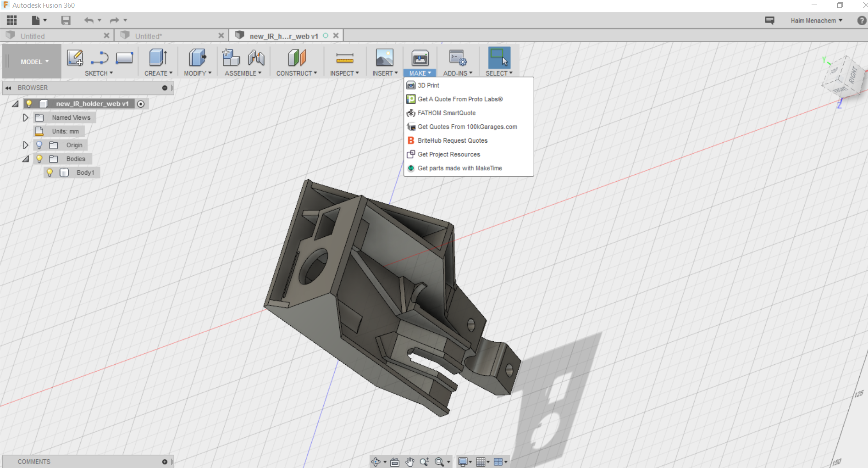Choose 3D Print from MAKE menu

(469, 85)
